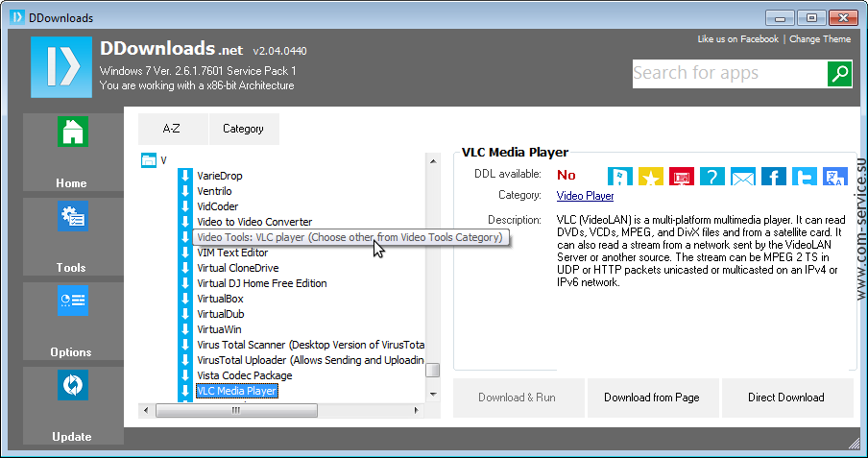Open the Tools section icon
Image resolution: width=868 pixels, height=458 pixels.
(x=73, y=216)
